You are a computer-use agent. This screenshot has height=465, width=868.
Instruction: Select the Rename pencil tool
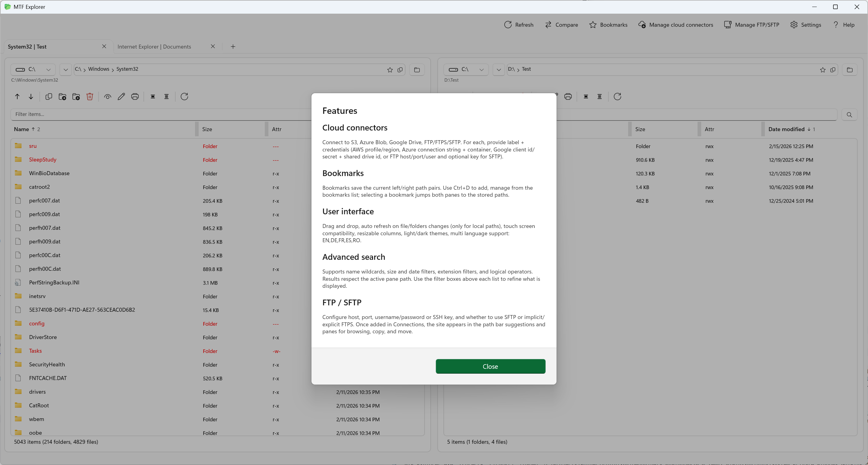coord(121,97)
